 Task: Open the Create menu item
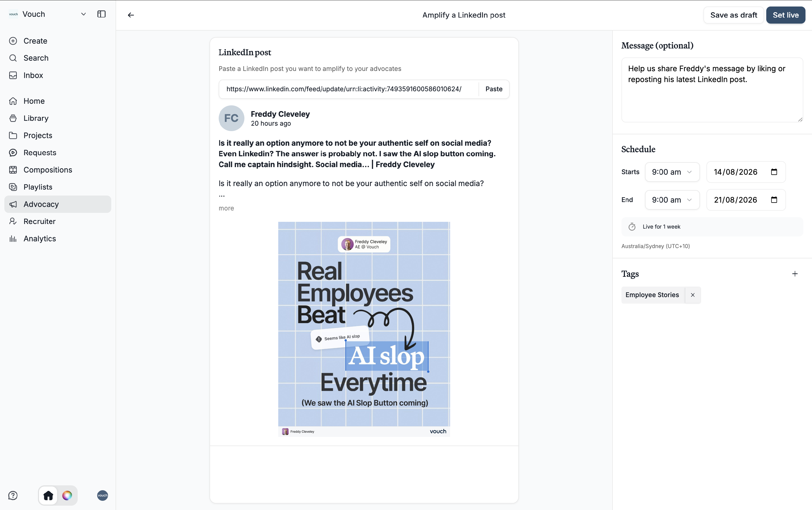(58, 41)
